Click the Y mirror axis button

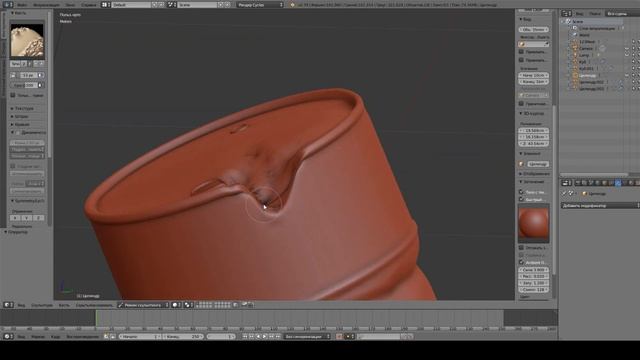click(x=27, y=218)
